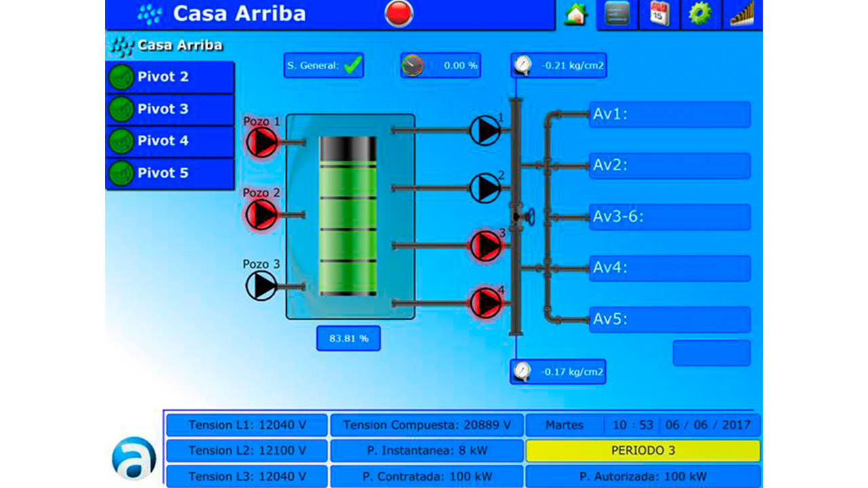The image size is (868, 488).
Task: Click the list panel icon in top bar
Action: 617,15
